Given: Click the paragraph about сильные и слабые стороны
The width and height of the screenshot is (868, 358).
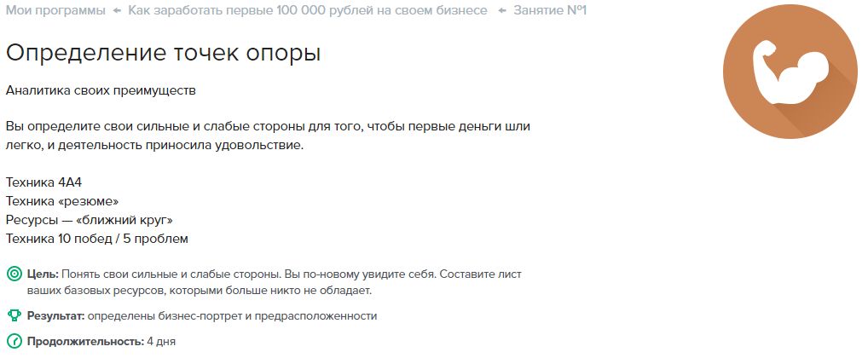Looking at the screenshot, I should click(x=268, y=136).
